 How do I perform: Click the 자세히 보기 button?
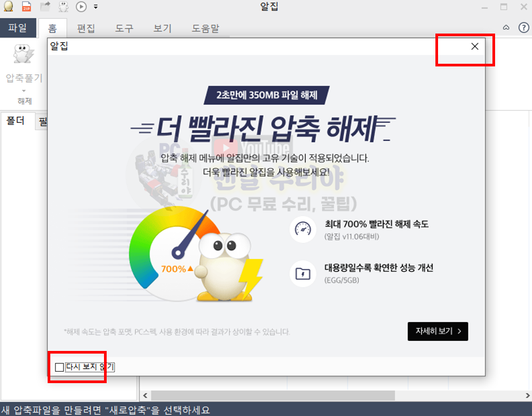[x=437, y=331]
